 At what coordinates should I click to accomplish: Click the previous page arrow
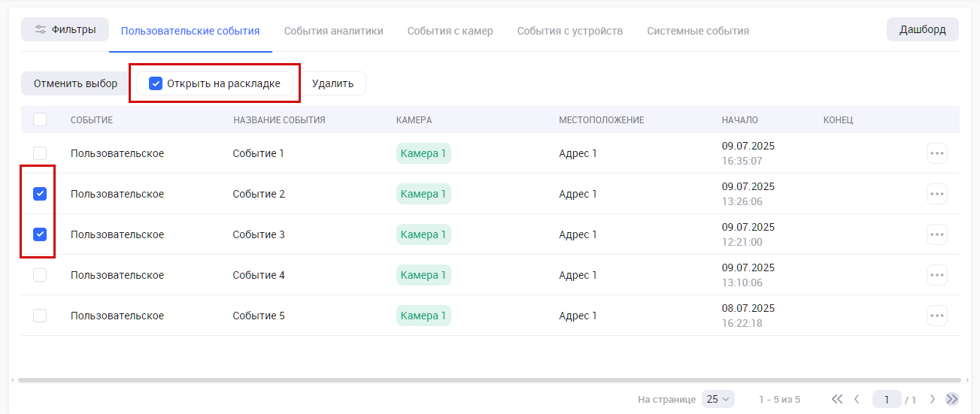[x=857, y=399]
